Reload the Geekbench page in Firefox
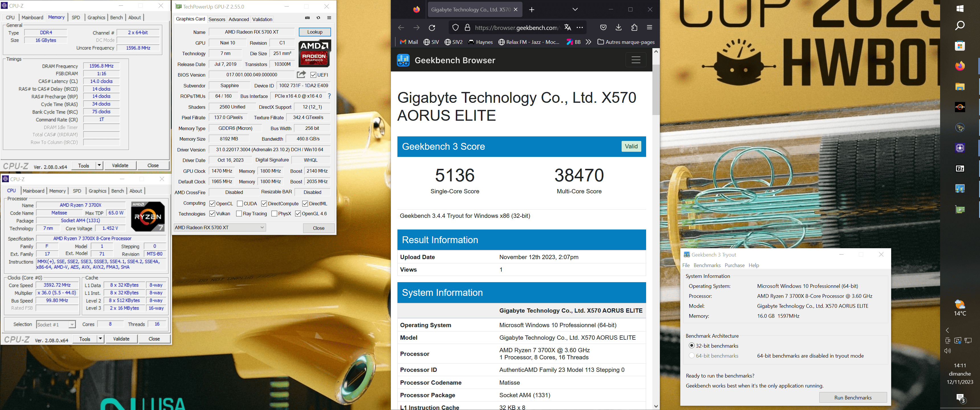Screen dimensions: 980x410 [x=432, y=27]
